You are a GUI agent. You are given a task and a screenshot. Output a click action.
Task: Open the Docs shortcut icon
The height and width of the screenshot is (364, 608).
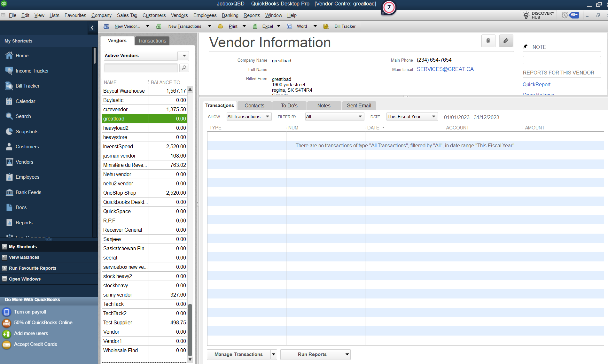click(x=9, y=207)
